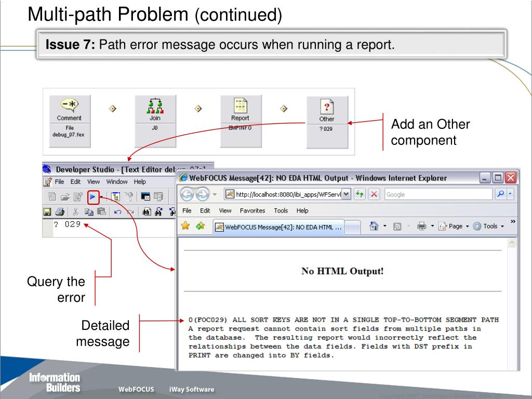Click the Print icon in Developer Studio
This screenshot has width=532, height=399.
(x=60, y=212)
